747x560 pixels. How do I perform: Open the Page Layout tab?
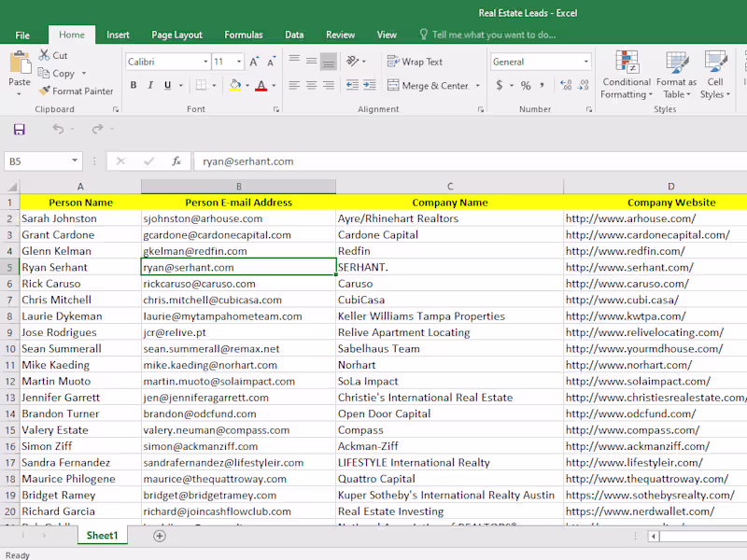(x=176, y=35)
